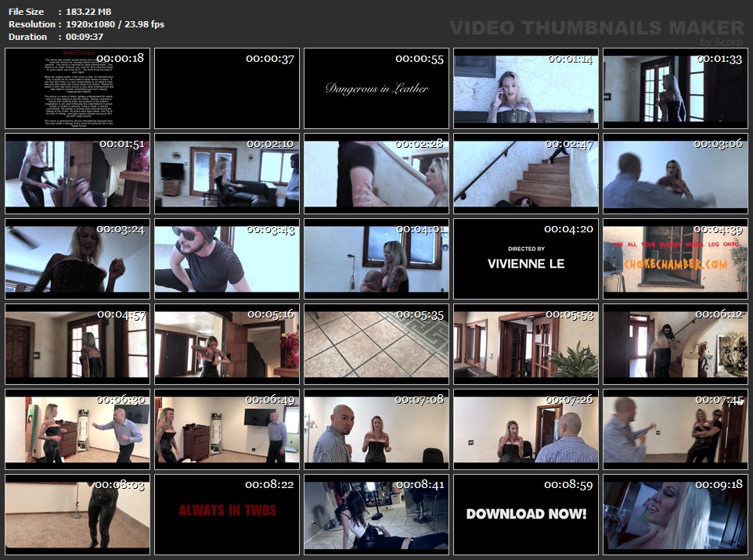
Task: Click the living room frame at 00:02:10
Action: [x=227, y=174]
